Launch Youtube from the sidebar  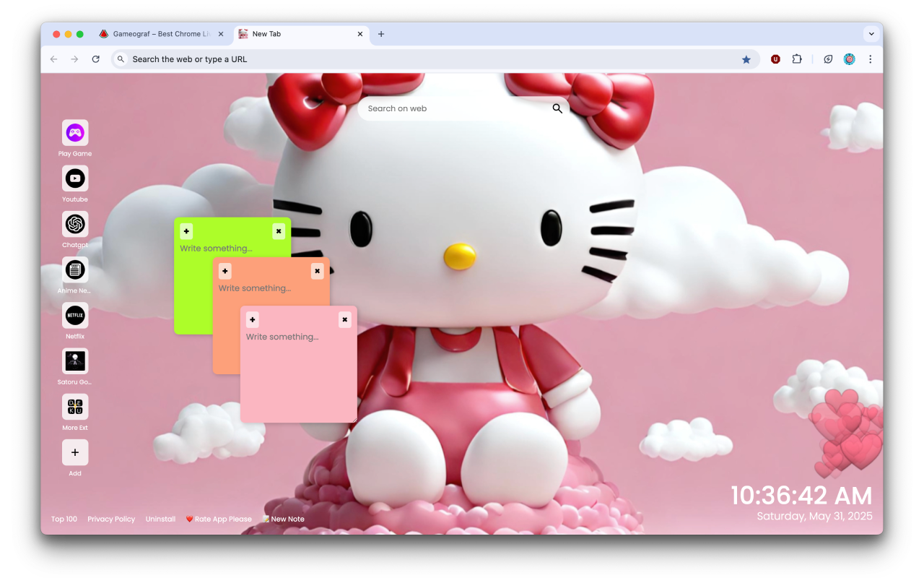click(x=75, y=178)
